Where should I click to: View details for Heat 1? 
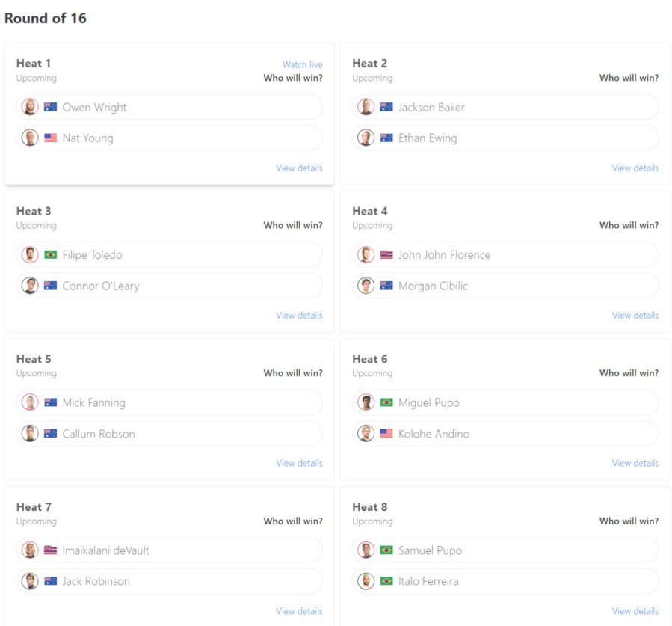[x=299, y=168]
